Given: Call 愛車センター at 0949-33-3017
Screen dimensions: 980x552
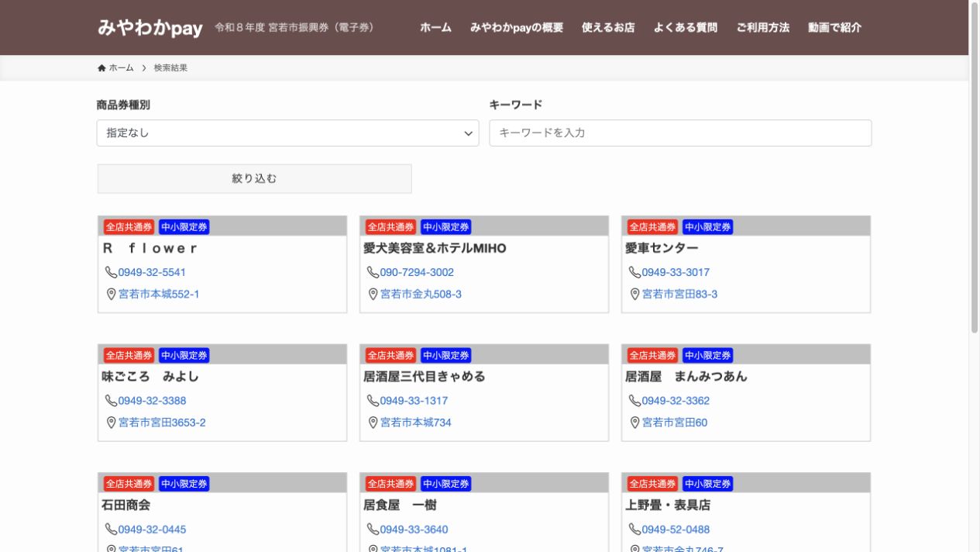Looking at the screenshot, I should pos(676,272).
